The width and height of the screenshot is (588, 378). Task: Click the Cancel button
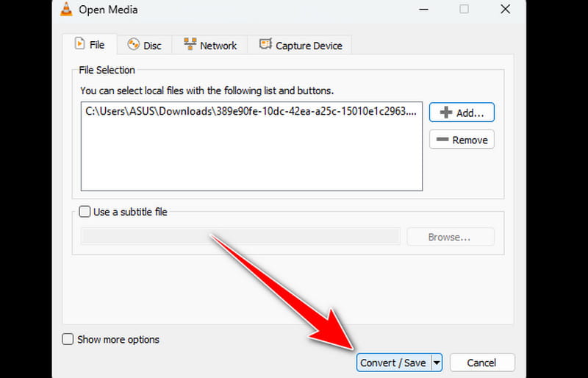click(x=481, y=363)
